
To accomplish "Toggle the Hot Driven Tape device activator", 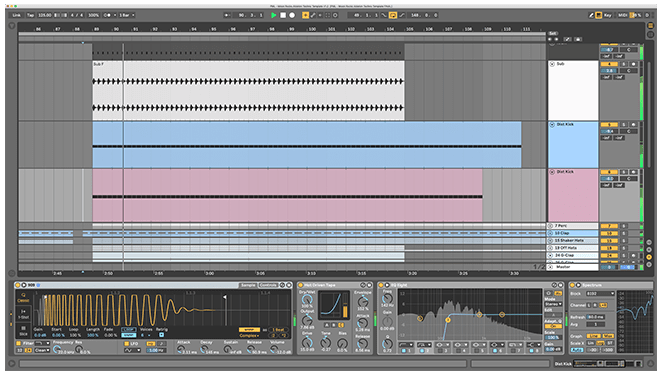I will point(300,285).
